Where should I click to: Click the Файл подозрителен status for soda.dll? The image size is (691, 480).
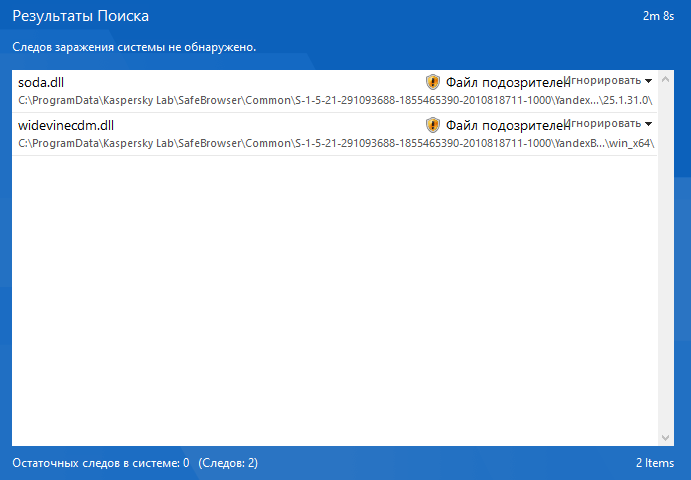click(x=507, y=82)
